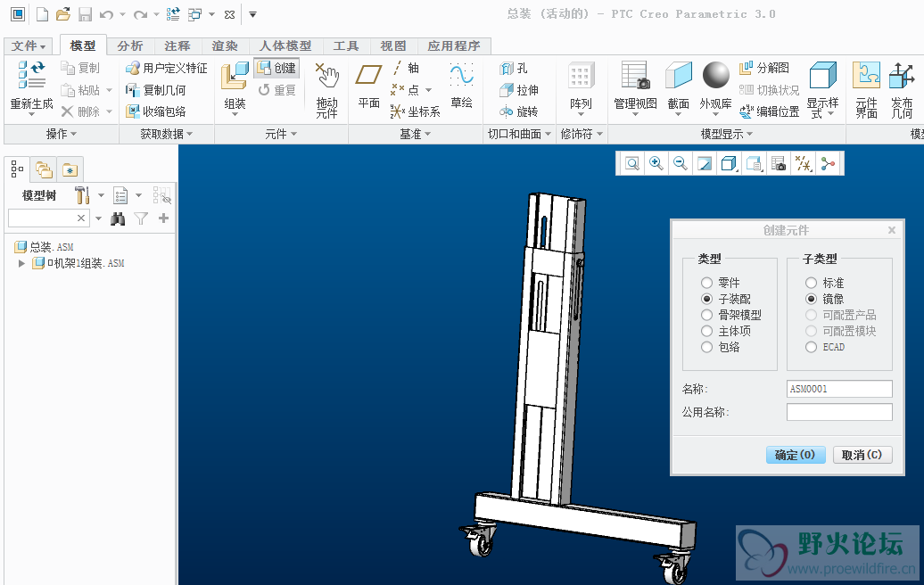Click the 阵列 (Pattern) tool
924x585 pixels.
click(581, 87)
